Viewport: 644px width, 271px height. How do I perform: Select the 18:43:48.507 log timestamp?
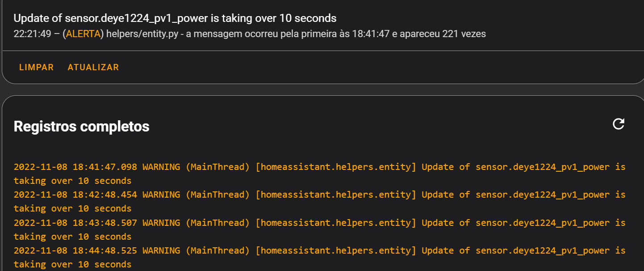[x=105, y=223]
